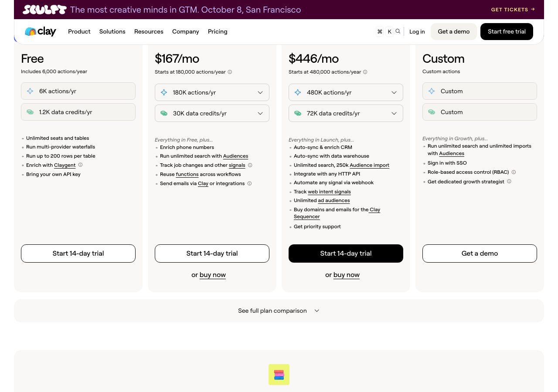Screen dimensions: 558x392
Task: Click Get a demo on Custom plan
Action: coord(480,253)
